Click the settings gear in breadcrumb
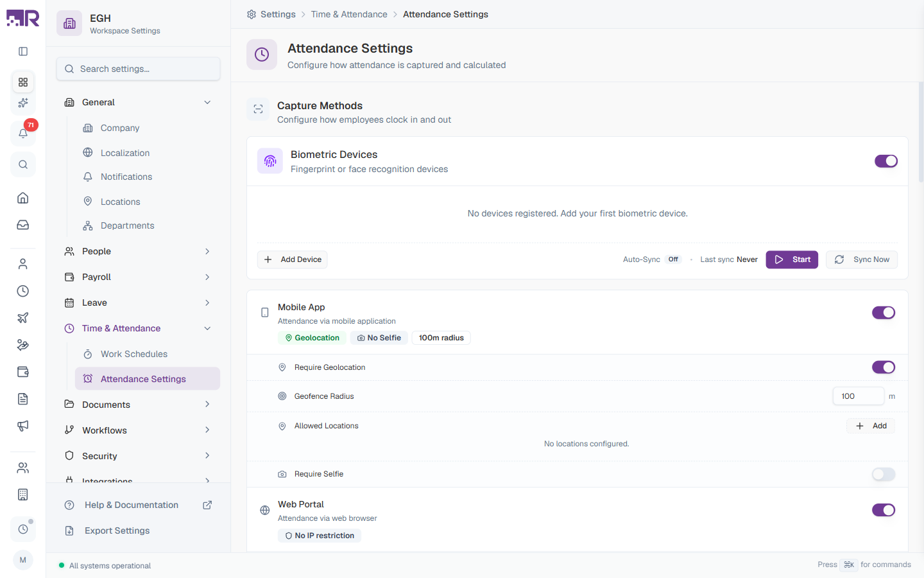The width and height of the screenshot is (924, 578). 252,14
